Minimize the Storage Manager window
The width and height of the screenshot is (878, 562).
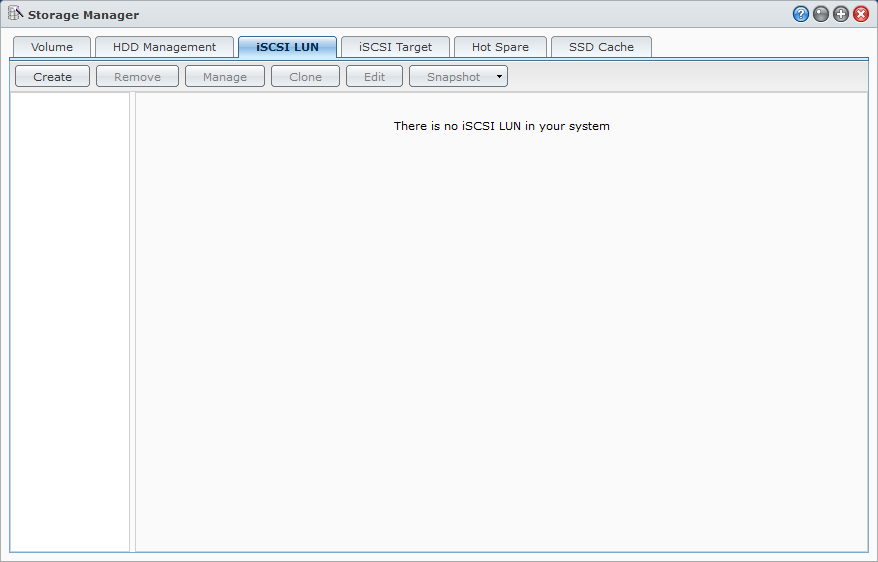(x=821, y=14)
